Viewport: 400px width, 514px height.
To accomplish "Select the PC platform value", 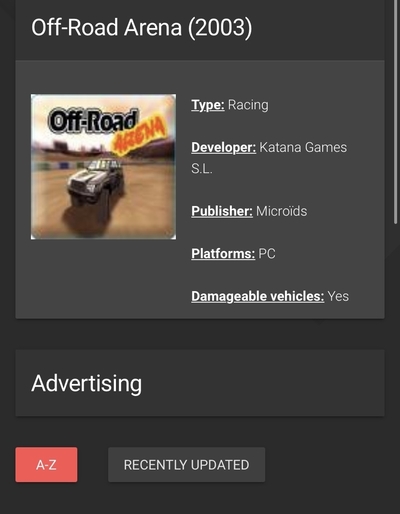I will (267, 254).
